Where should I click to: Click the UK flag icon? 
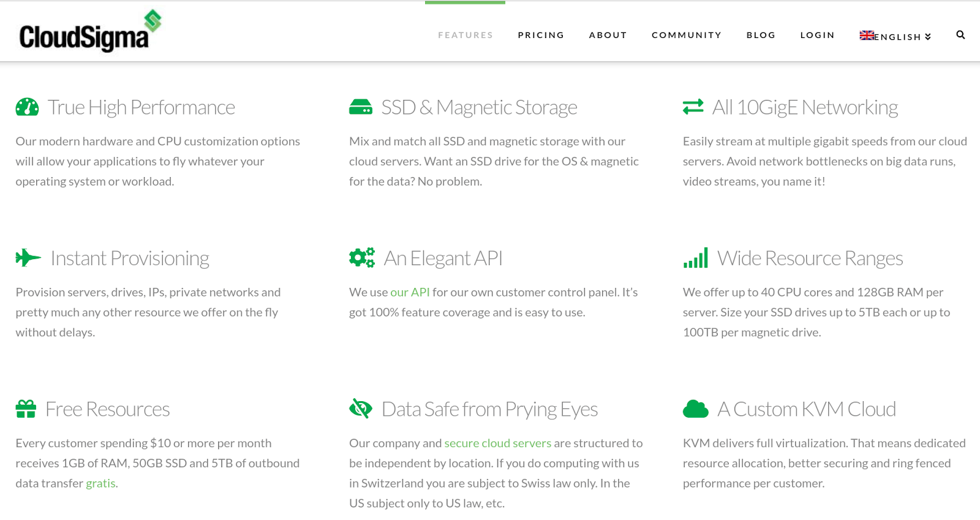coord(867,36)
